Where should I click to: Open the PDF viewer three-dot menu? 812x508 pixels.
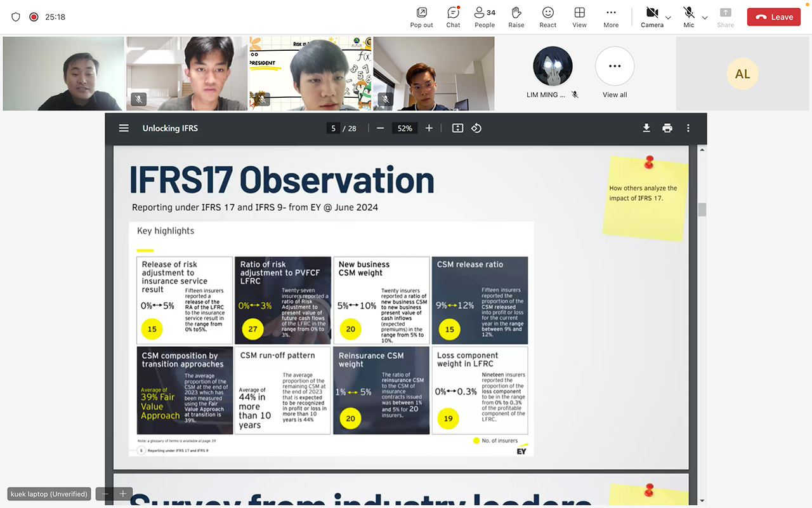688,128
